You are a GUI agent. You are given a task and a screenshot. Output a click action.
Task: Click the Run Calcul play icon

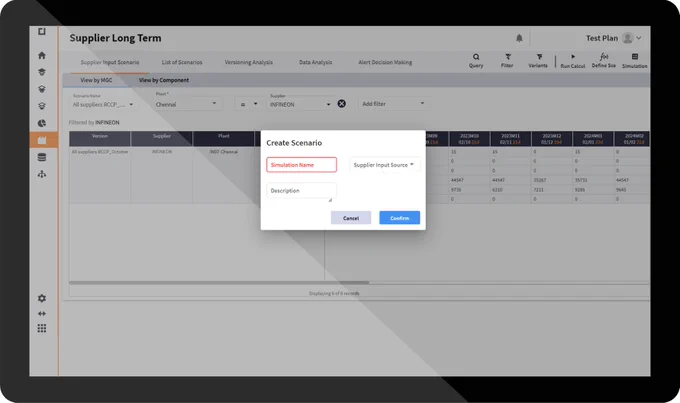tap(572, 60)
